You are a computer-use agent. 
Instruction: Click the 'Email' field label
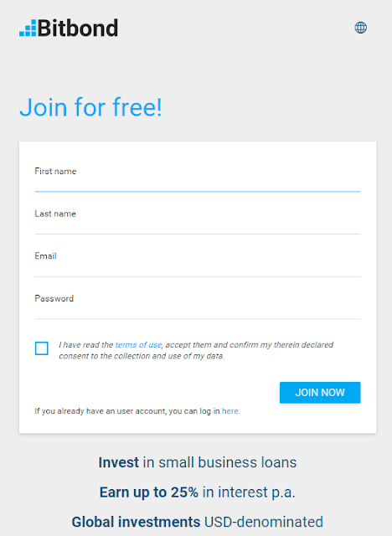(x=45, y=256)
